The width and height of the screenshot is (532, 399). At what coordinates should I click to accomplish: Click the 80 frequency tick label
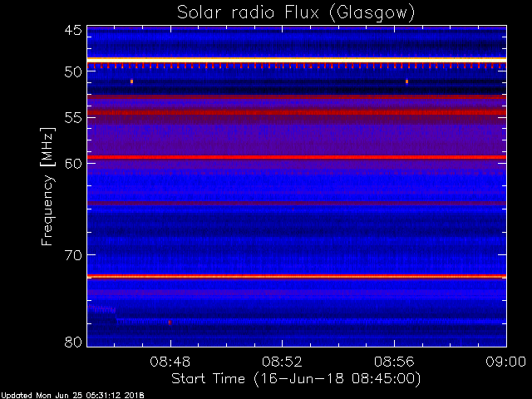73,342
